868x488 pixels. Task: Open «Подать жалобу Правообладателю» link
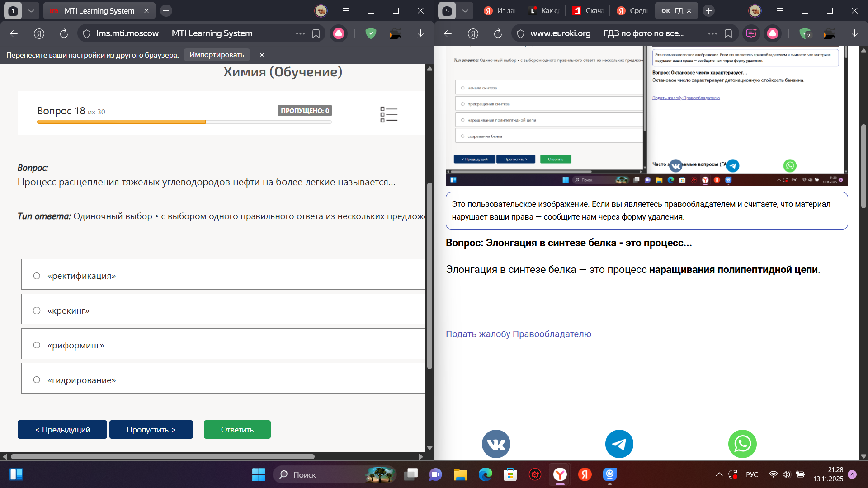(518, 334)
